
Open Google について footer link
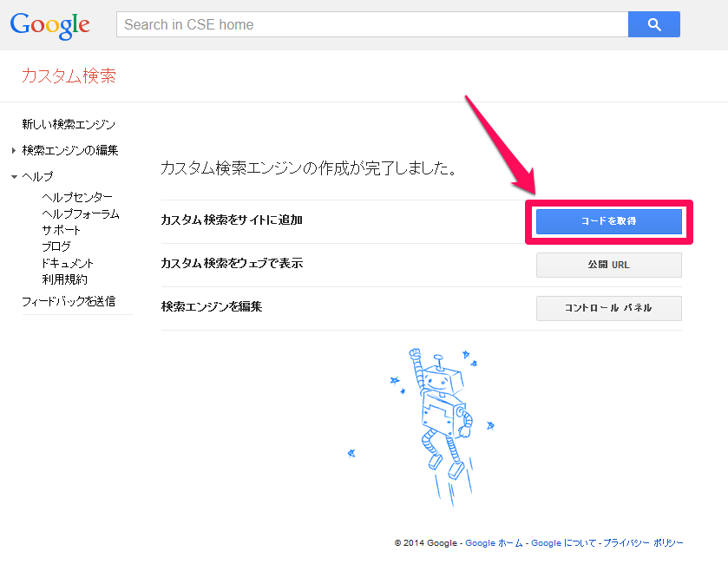point(564,542)
